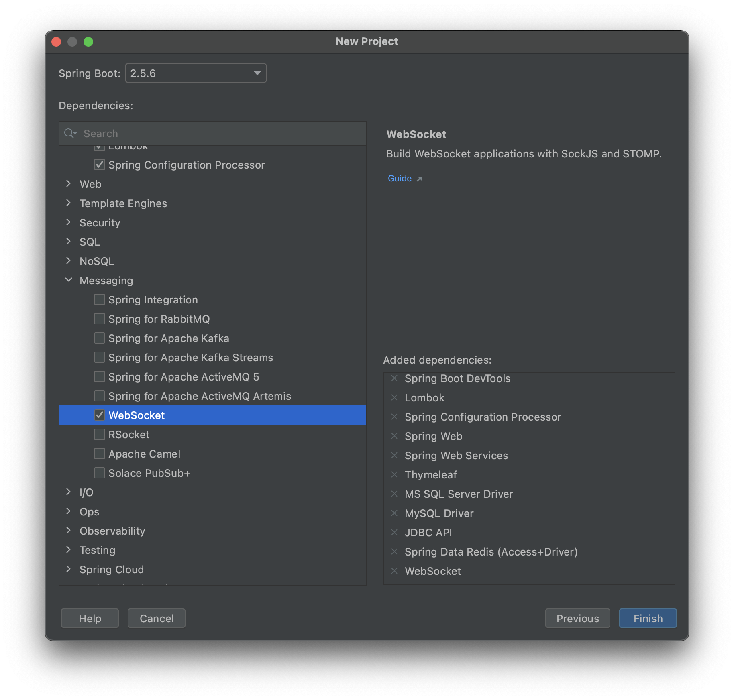
Task: Select 'Thymeleaf' in added dependencies
Action: pyautogui.click(x=431, y=475)
